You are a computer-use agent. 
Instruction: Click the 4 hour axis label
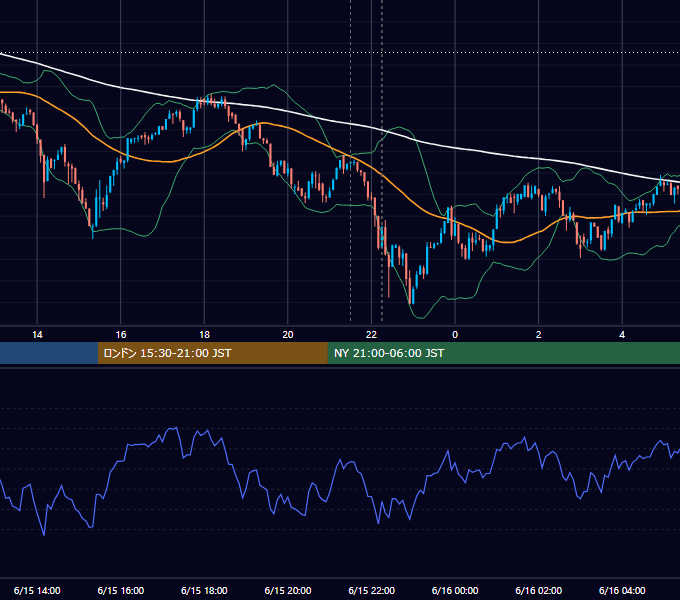click(622, 335)
